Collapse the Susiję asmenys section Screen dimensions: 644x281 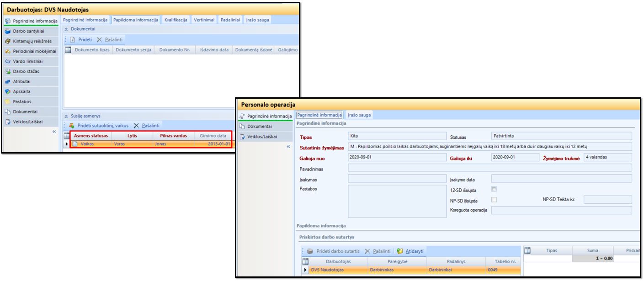click(x=66, y=116)
